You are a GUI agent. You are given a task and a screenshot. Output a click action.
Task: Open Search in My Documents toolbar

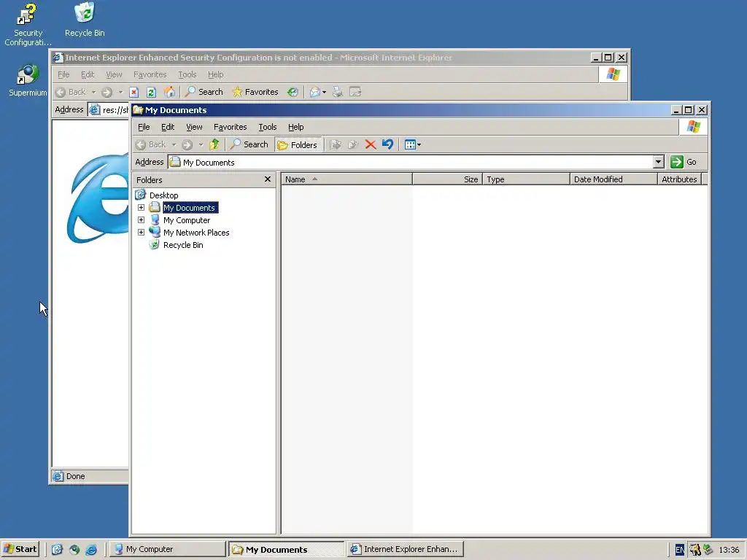(249, 144)
